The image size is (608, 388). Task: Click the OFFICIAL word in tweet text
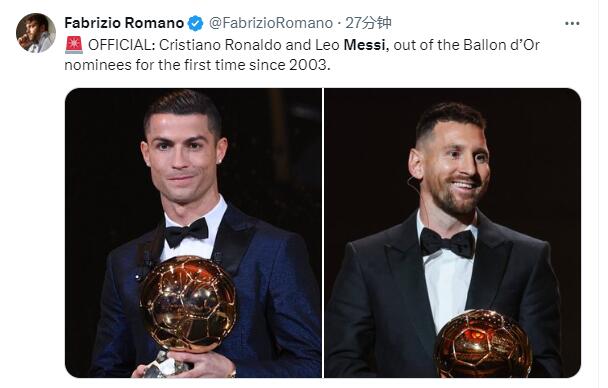click(x=121, y=45)
